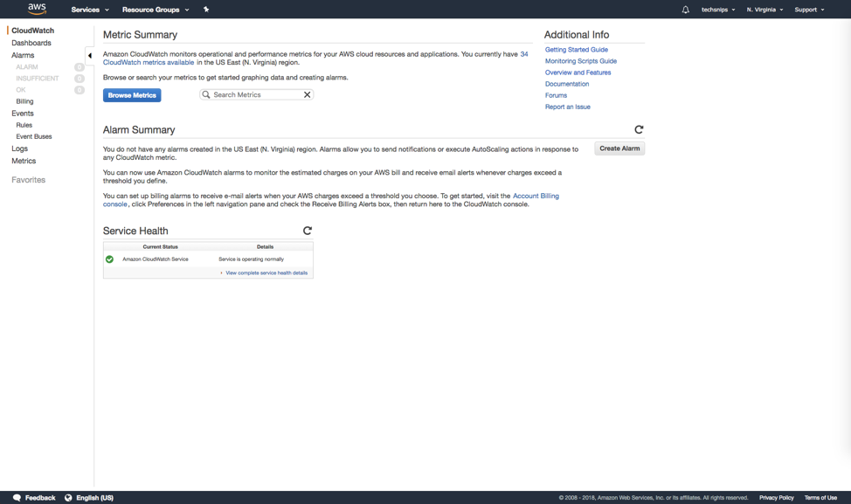Click the Amazon CloudWatch Service status text

[x=156, y=259]
